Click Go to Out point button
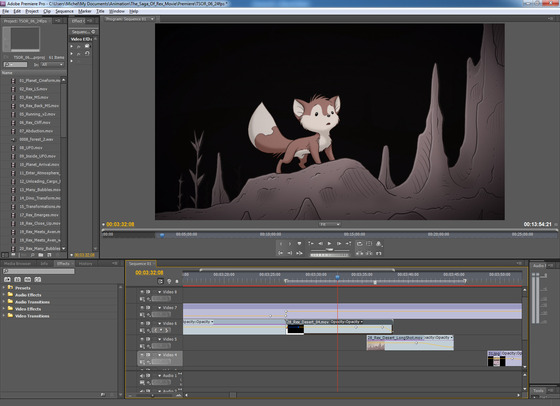 tap(290, 253)
